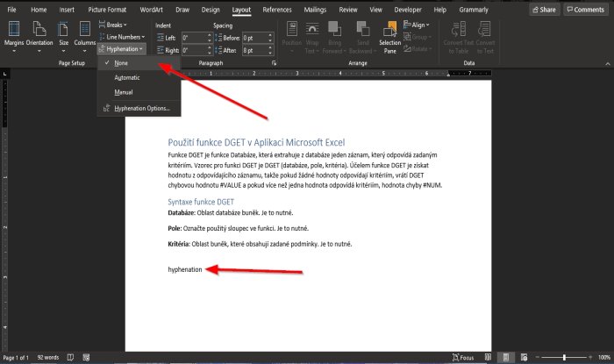Switch to Read Mode view
This screenshot has width=614, height=364.
(x=489, y=358)
